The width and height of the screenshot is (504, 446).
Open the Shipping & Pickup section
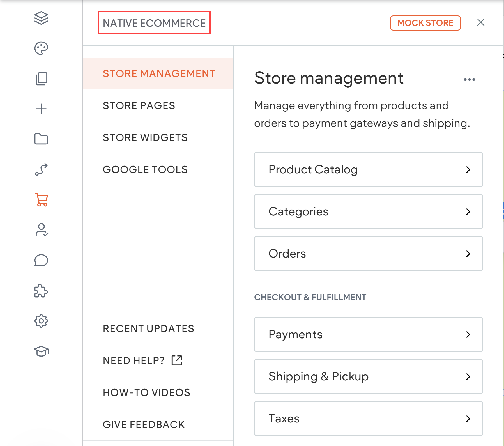pos(368,376)
